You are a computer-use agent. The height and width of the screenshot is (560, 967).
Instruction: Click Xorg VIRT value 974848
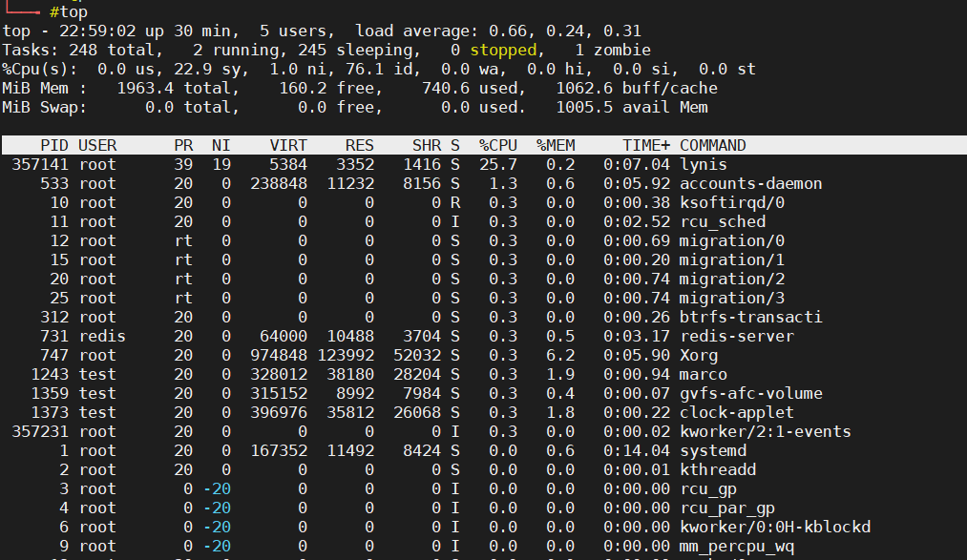[279, 356]
